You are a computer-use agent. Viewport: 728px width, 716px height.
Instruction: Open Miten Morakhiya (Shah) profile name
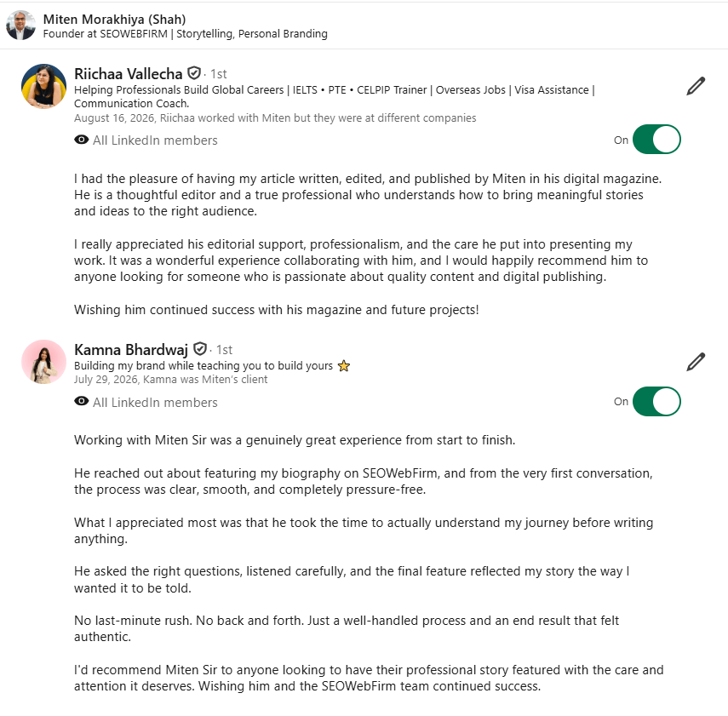(114, 20)
